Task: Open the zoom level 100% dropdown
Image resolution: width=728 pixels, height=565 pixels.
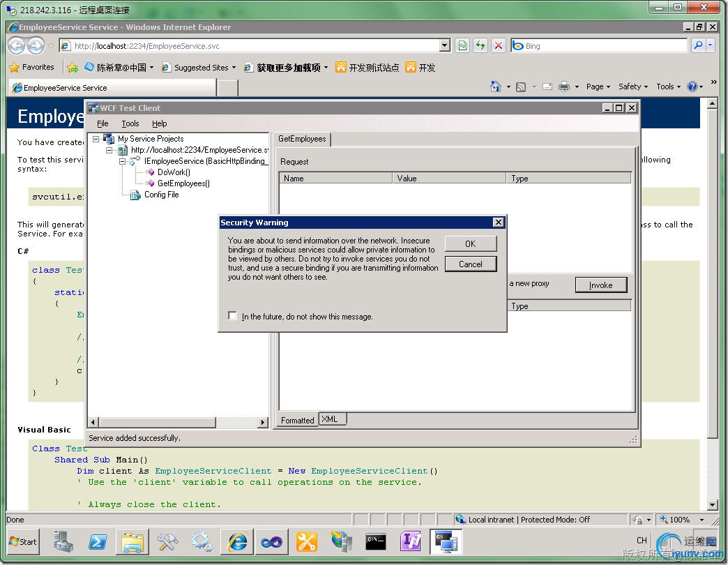Action: point(698,520)
